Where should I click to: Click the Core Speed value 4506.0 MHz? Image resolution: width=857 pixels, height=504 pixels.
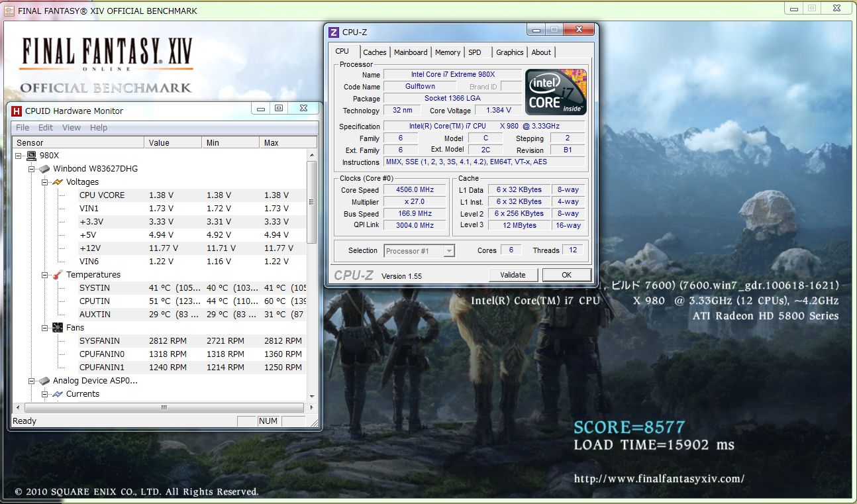(x=414, y=190)
